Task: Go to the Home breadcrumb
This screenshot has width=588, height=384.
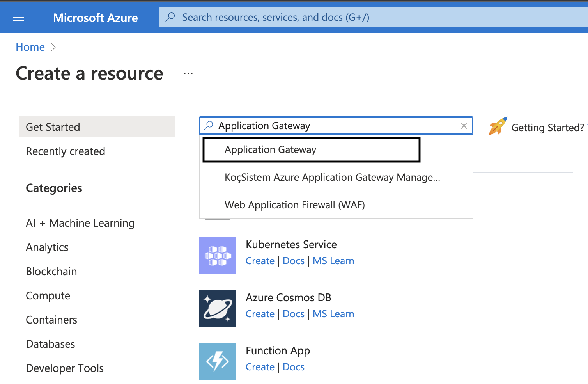Action: click(30, 47)
